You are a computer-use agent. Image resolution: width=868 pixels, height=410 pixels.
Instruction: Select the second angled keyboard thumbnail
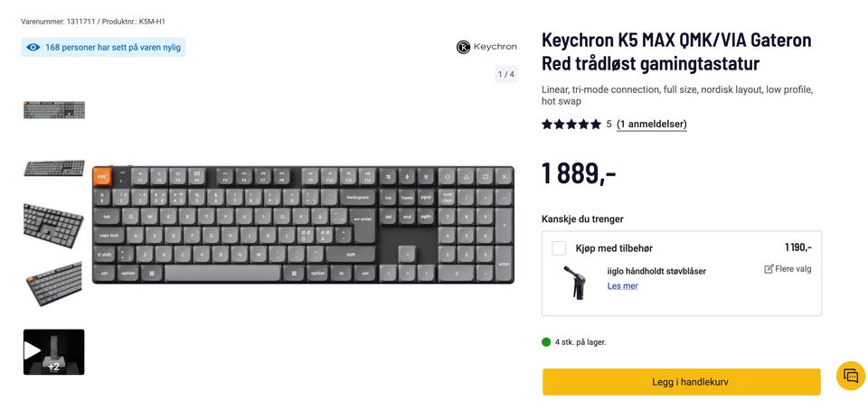[x=53, y=168]
